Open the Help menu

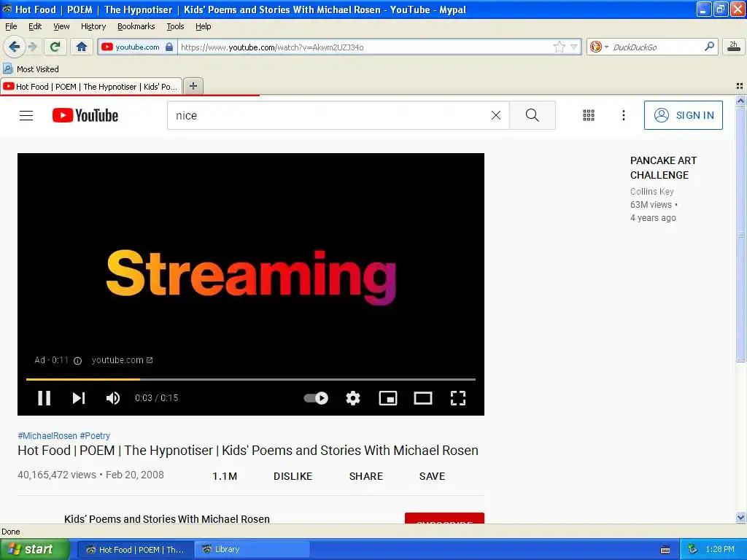pos(203,26)
